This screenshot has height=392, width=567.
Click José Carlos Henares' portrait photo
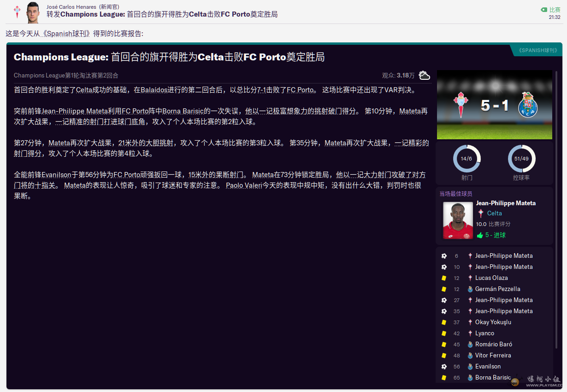[x=34, y=12]
